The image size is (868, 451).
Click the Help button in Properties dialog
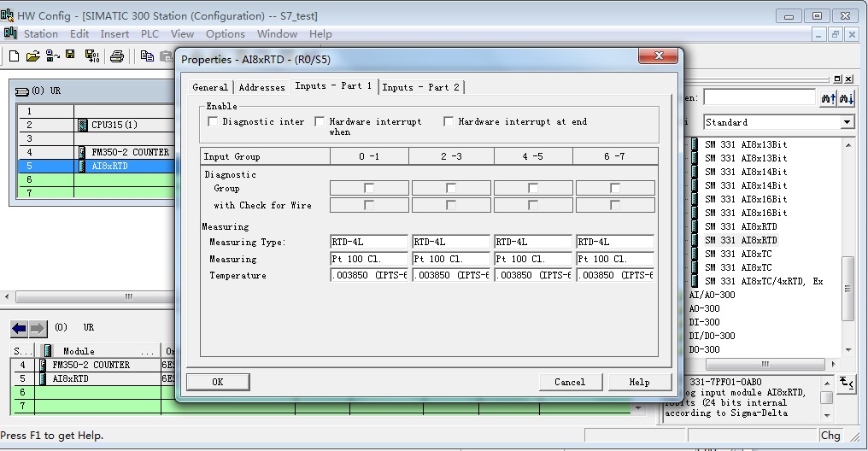click(639, 382)
